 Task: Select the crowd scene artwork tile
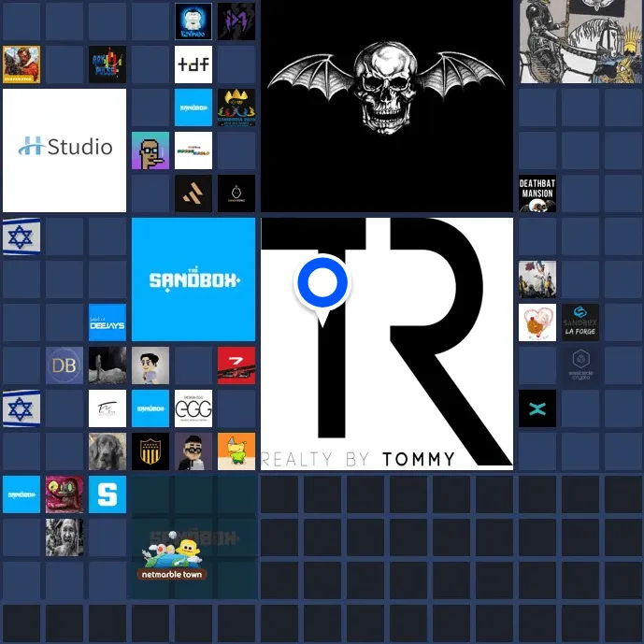click(537, 279)
